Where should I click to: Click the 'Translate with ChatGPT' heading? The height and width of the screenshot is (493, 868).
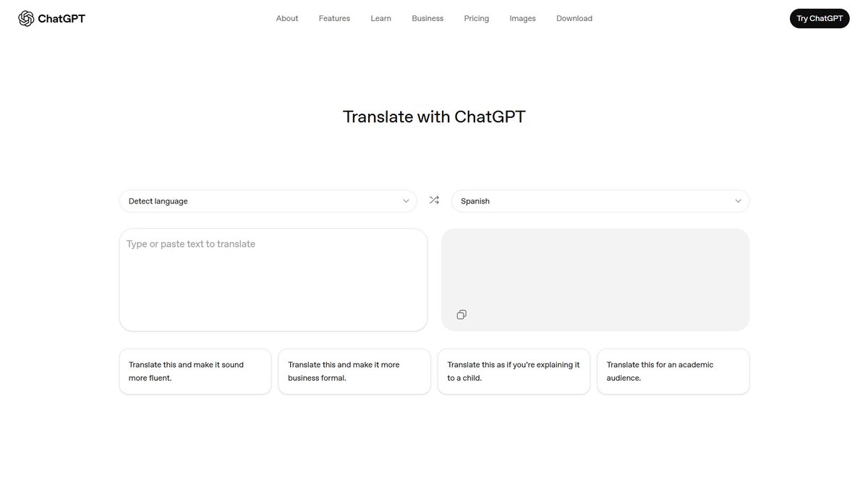(434, 117)
